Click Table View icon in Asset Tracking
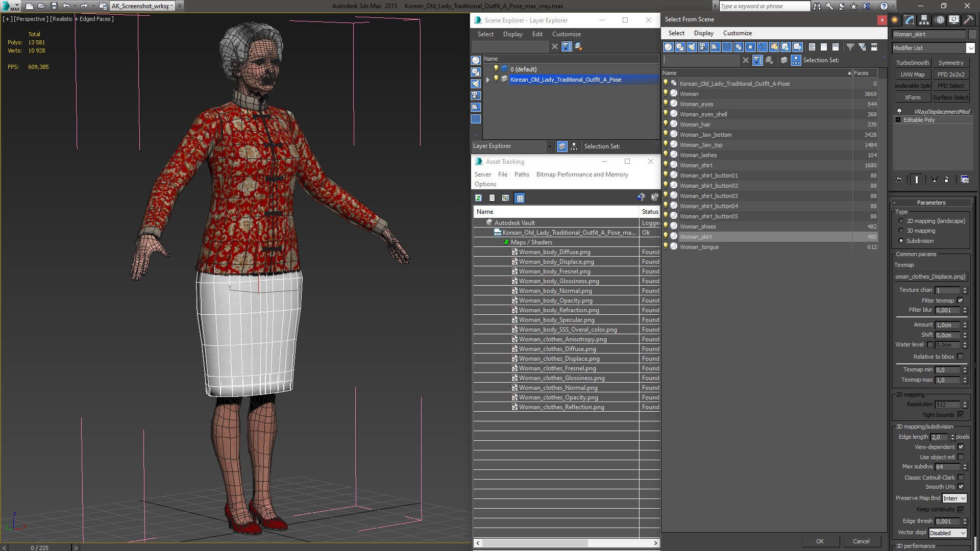 tap(520, 198)
